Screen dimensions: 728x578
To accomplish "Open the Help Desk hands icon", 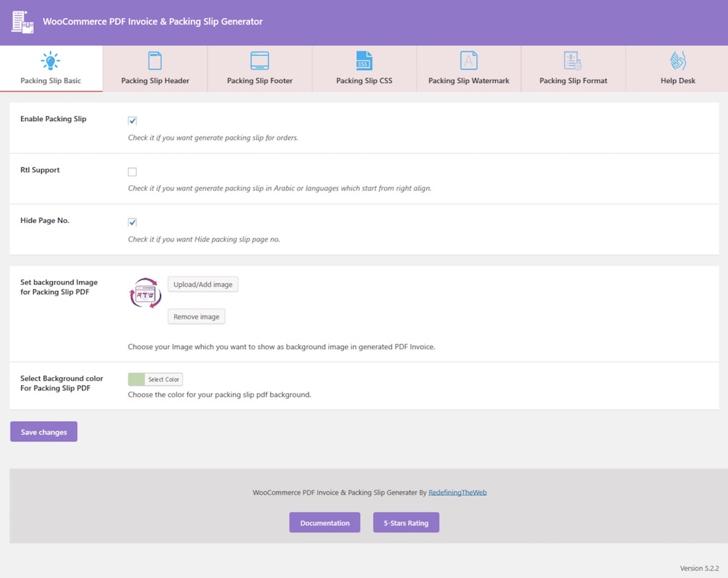I will 678,61.
